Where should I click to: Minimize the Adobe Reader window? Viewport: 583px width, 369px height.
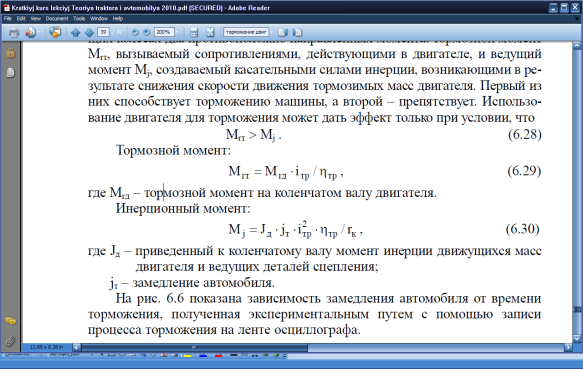click(x=553, y=8)
